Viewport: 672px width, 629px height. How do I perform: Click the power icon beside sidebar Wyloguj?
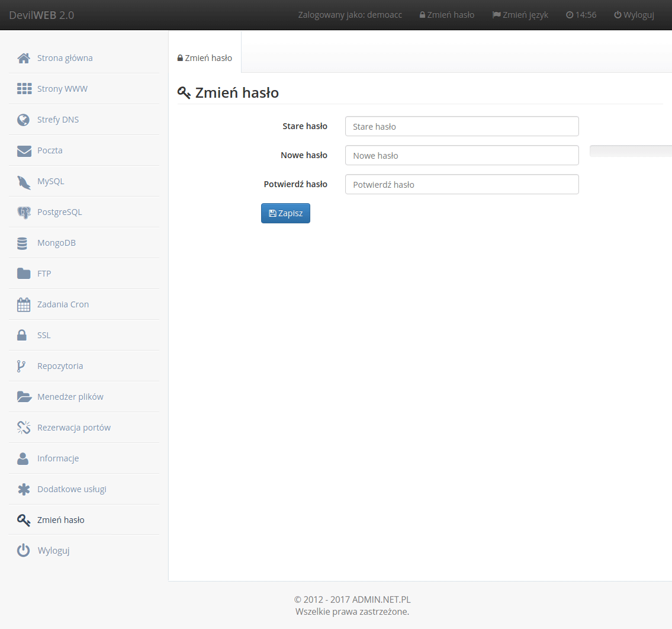(x=23, y=551)
